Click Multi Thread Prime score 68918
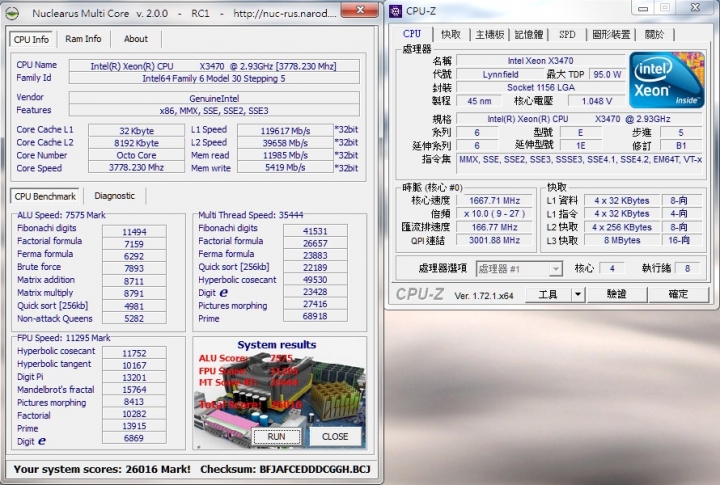 pos(315,316)
